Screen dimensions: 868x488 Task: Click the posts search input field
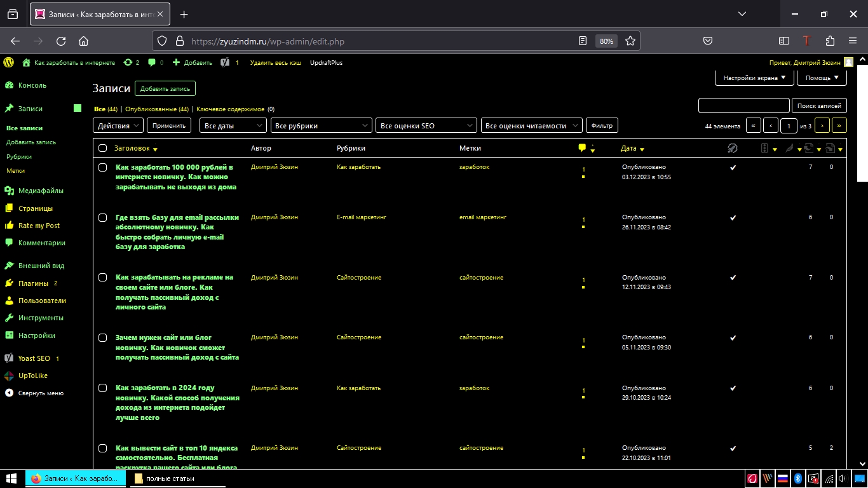(x=743, y=105)
